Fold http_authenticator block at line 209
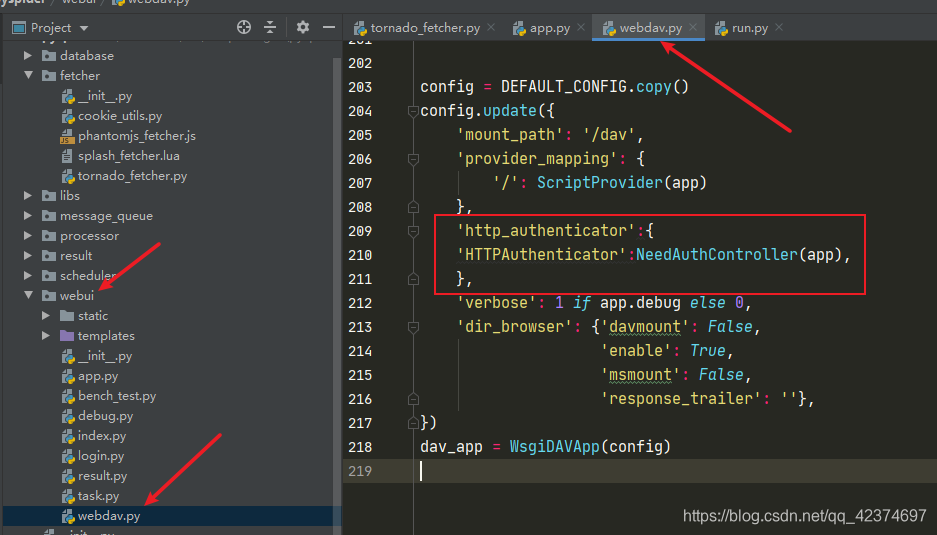 413,231
